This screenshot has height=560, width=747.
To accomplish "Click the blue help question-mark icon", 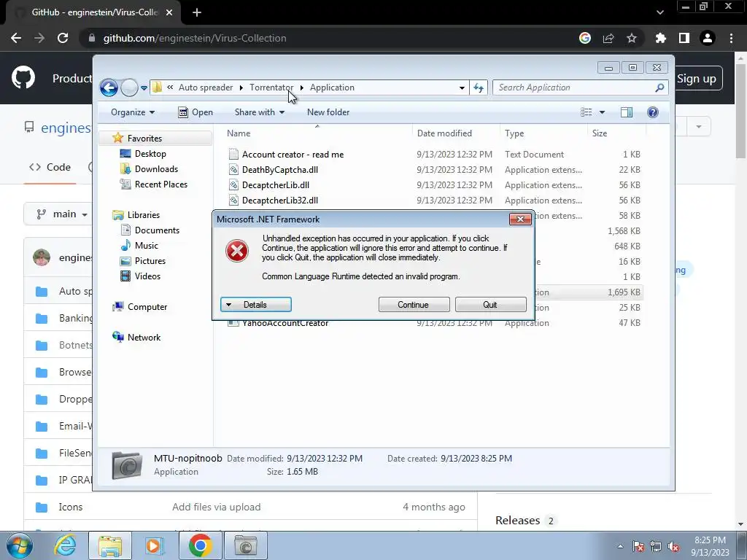I will pyautogui.click(x=653, y=112).
